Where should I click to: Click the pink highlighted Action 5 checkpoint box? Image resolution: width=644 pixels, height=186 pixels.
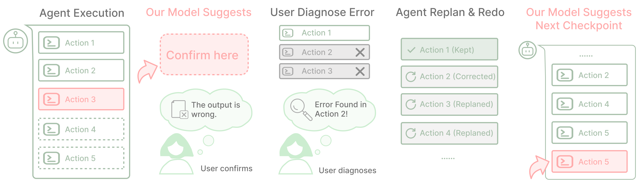pyautogui.click(x=590, y=161)
